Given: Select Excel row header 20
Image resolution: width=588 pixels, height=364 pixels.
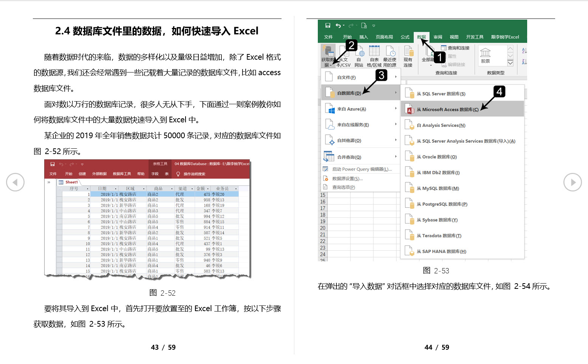Looking at the screenshot, I should tap(323, 228).
